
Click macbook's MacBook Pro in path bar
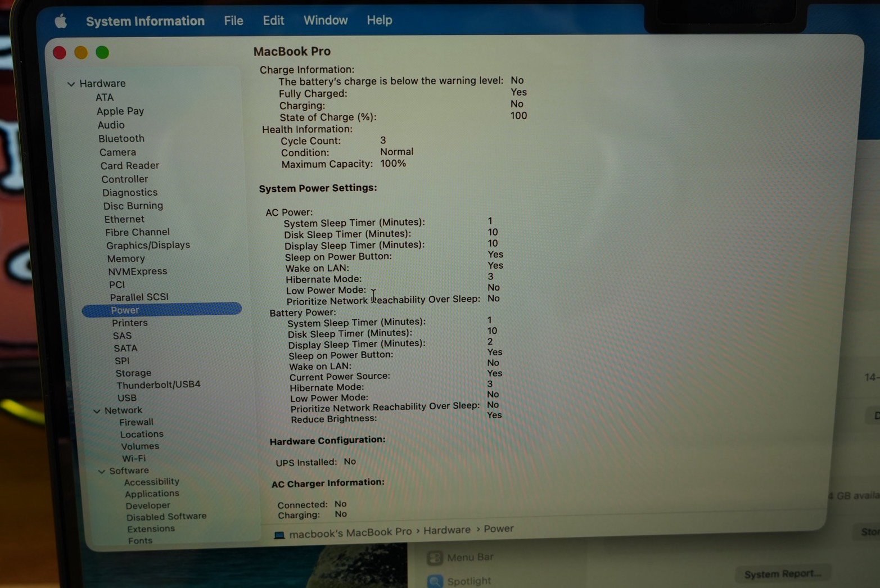pyautogui.click(x=350, y=532)
